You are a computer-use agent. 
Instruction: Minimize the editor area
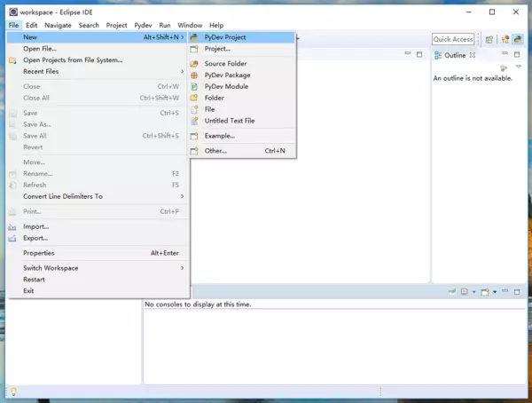click(x=408, y=53)
